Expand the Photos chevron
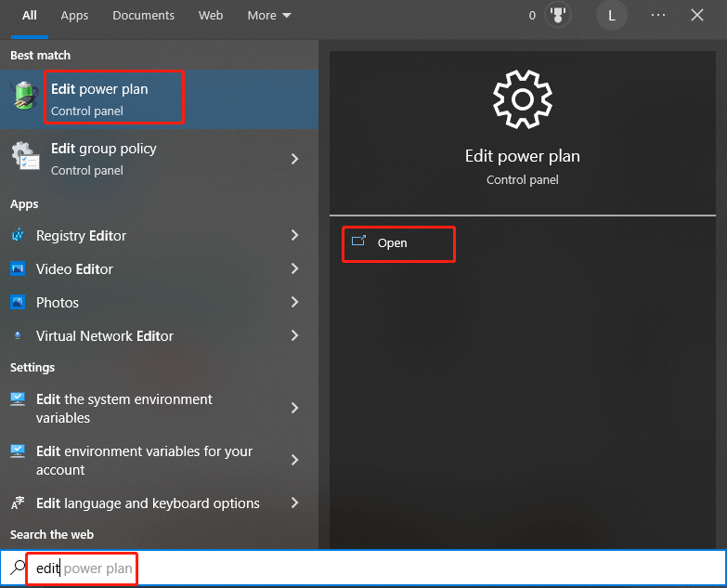This screenshot has width=727, height=588. (294, 302)
